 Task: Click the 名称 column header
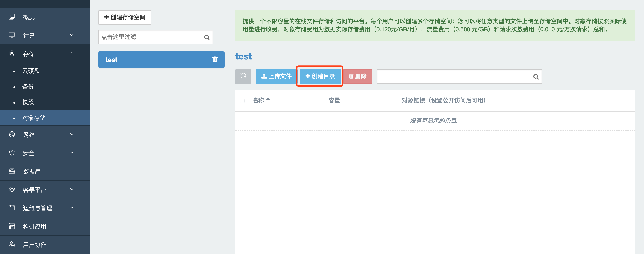pos(258,100)
